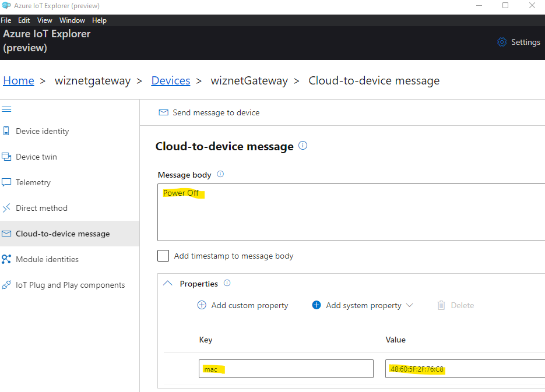Click the Cloud-to-device message breadcrumb text
This screenshot has height=392, width=545.
click(x=374, y=80)
